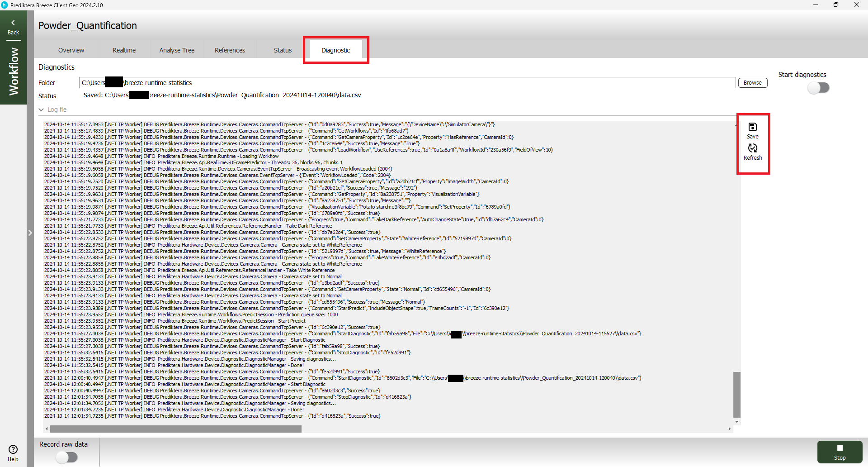Select the Analyse Tree tab
The image size is (868, 467).
coord(177,50)
